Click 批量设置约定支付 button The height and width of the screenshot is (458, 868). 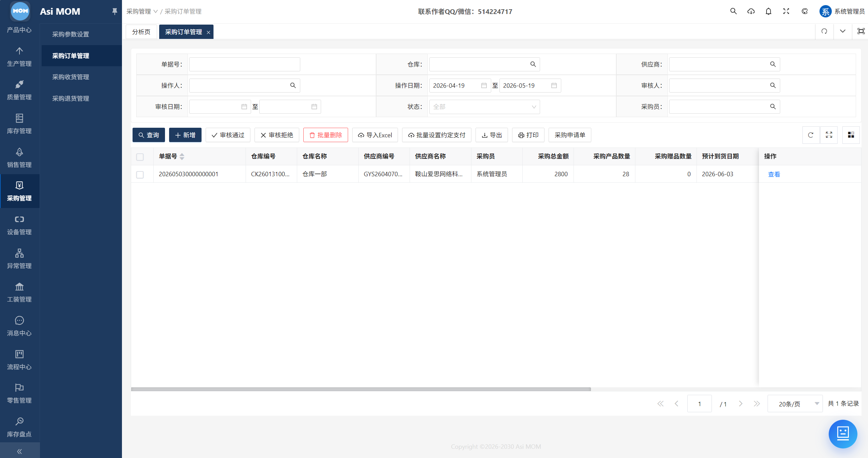point(437,135)
